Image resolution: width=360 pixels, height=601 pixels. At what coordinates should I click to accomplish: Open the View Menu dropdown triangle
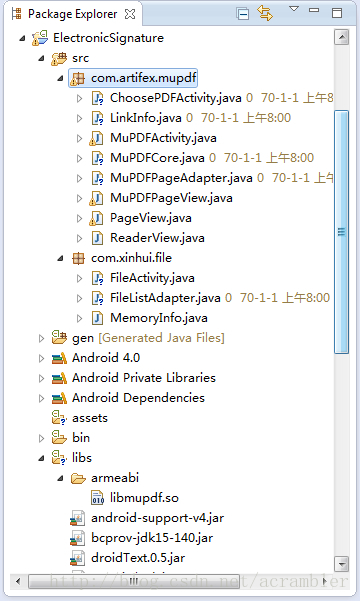294,9
